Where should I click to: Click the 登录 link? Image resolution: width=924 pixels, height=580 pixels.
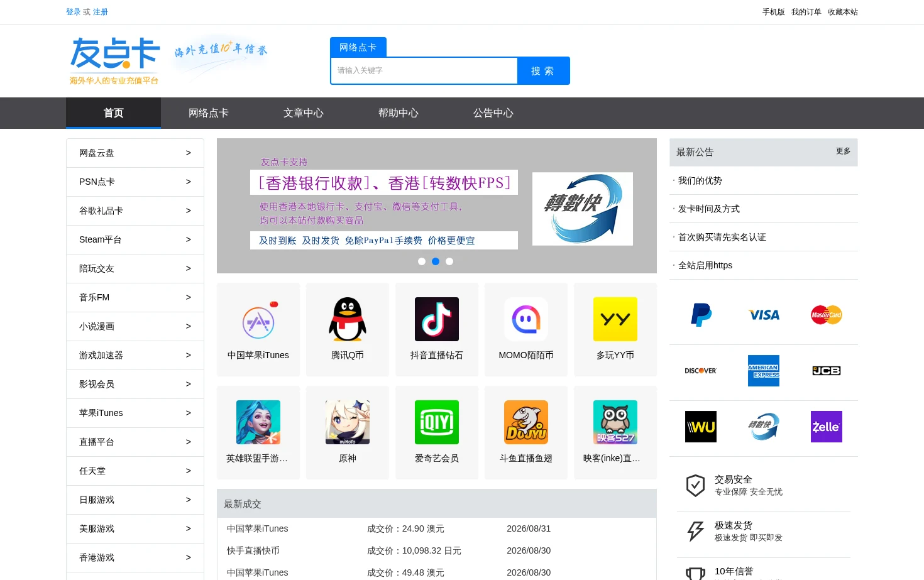point(74,12)
